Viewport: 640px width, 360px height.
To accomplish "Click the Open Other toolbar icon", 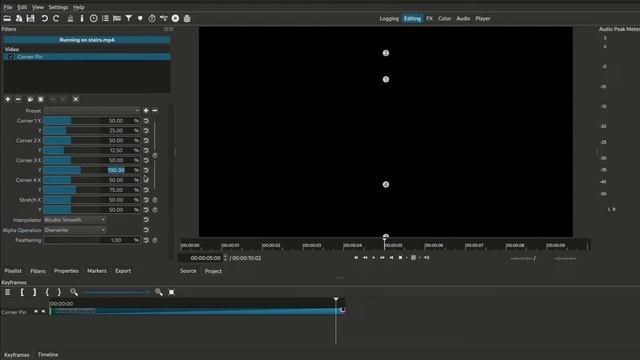I will [19, 18].
